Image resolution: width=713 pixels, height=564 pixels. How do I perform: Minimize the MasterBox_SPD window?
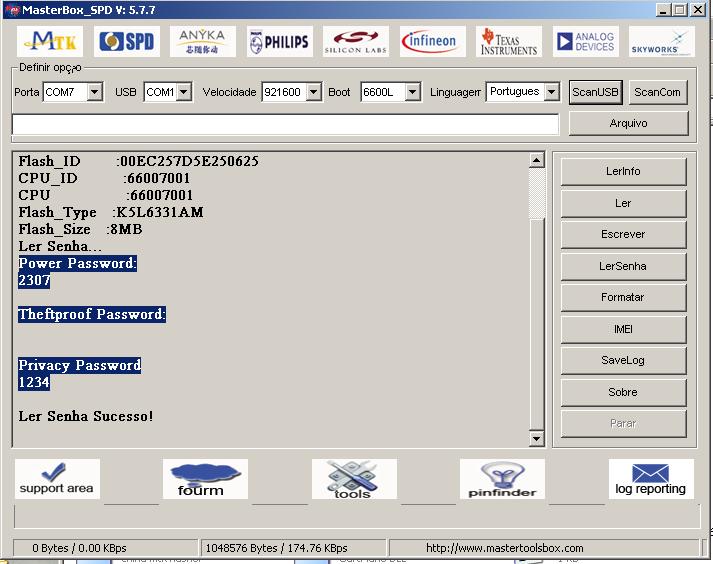[x=663, y=10]
